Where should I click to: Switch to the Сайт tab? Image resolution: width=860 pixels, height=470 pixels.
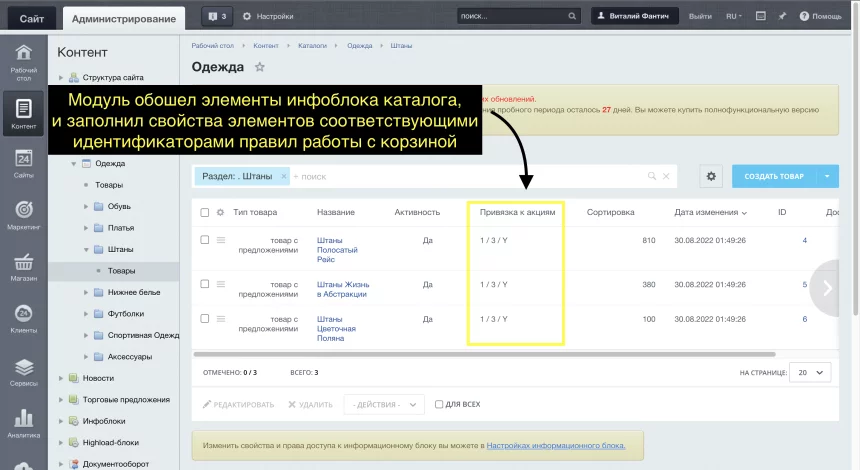click(31, 17)
